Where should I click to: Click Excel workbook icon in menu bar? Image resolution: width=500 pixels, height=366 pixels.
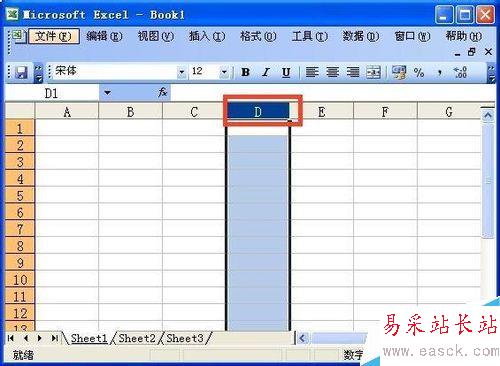tap(18, 36)
